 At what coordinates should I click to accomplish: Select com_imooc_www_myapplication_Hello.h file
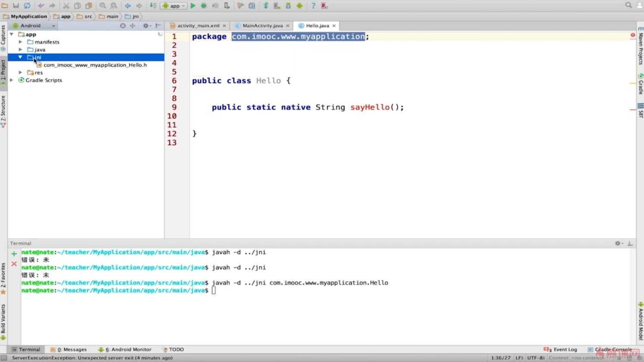point(91,65)
